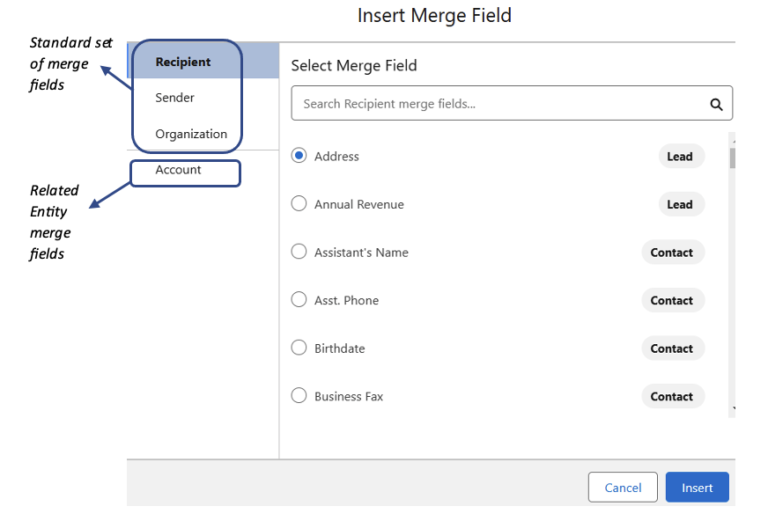Cancel the Insert Merge Field dialog
Image resolution: width=768 pixels, height=521 pixels.
pyautogui.click(x=623, y=487)
